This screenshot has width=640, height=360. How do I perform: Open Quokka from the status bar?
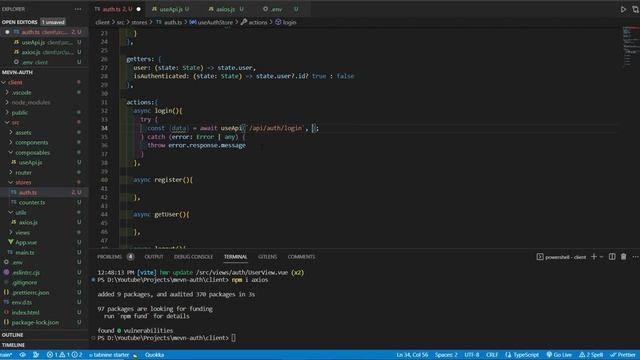pos(154,355)
